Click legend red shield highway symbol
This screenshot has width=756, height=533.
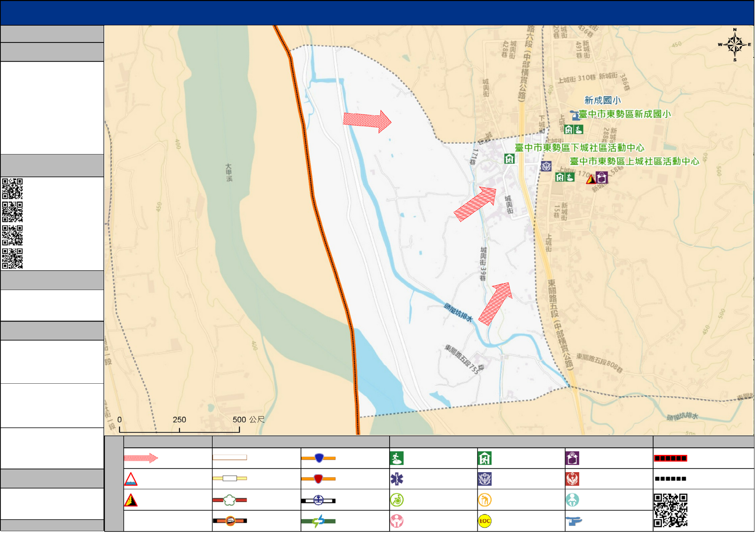tap(318, 479)
